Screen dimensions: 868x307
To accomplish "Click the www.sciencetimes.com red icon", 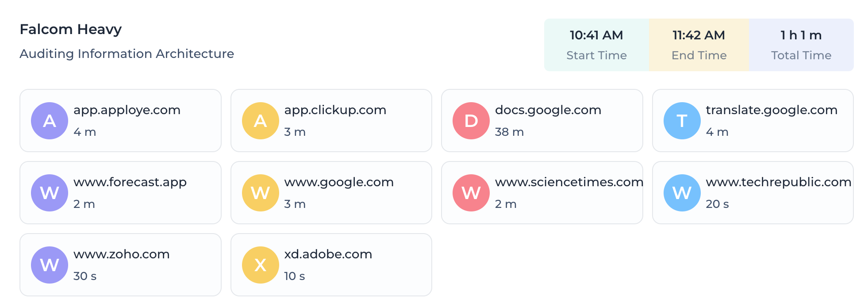I will pos(471,192).
